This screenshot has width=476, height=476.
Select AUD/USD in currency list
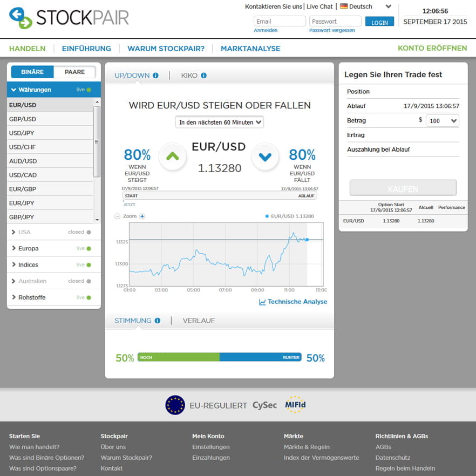click(x=50, y=161)
